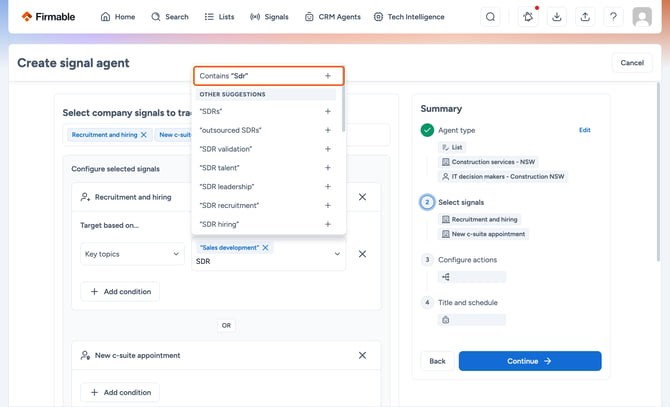This screenshot has width=670, height=407.
Task: Remove the Recruitment and hiring signal card
Action: point(362,197)
